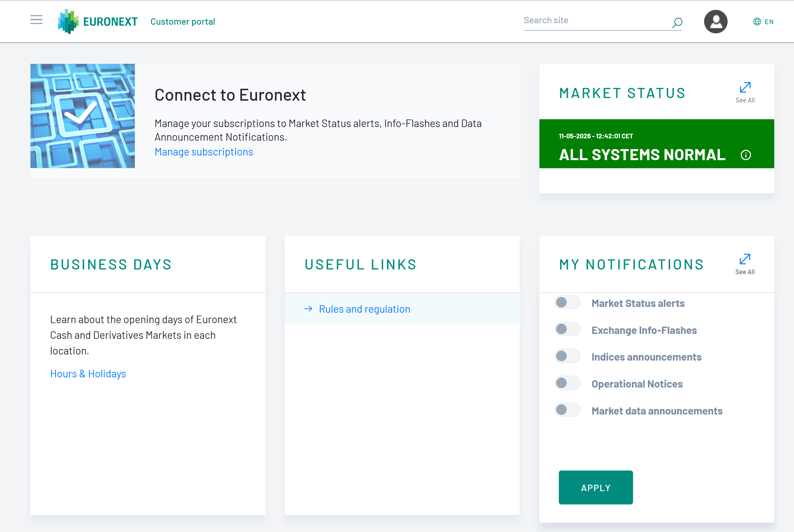Click the Connect to Euronext checkbox image
The height and width of the screenshot is (532, 794).
[x=82, y=116]
